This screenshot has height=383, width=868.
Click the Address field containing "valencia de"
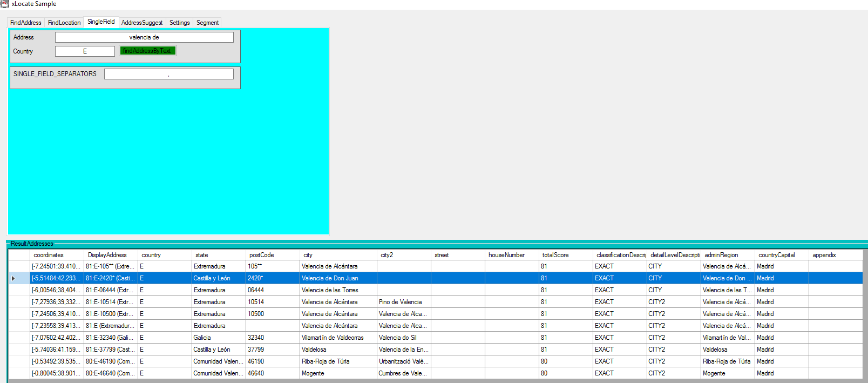tap(144, 37)
